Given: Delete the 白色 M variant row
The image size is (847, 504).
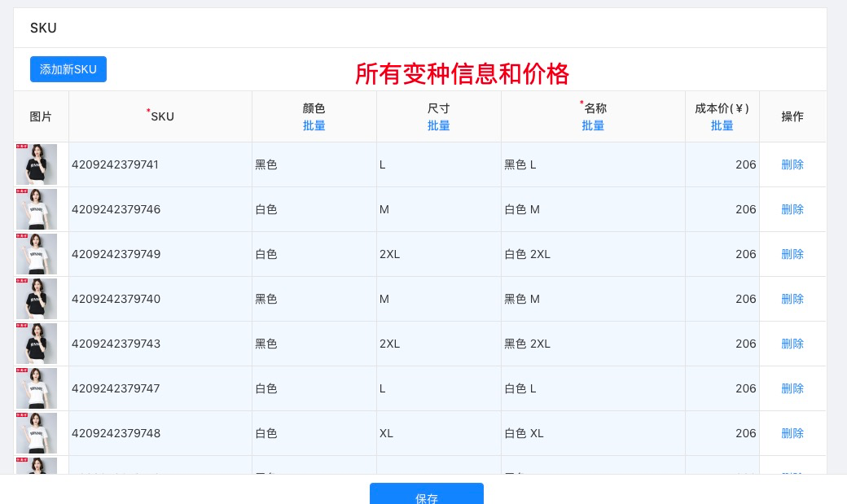Looking at the screenshot, I should (x=792, y=209).
